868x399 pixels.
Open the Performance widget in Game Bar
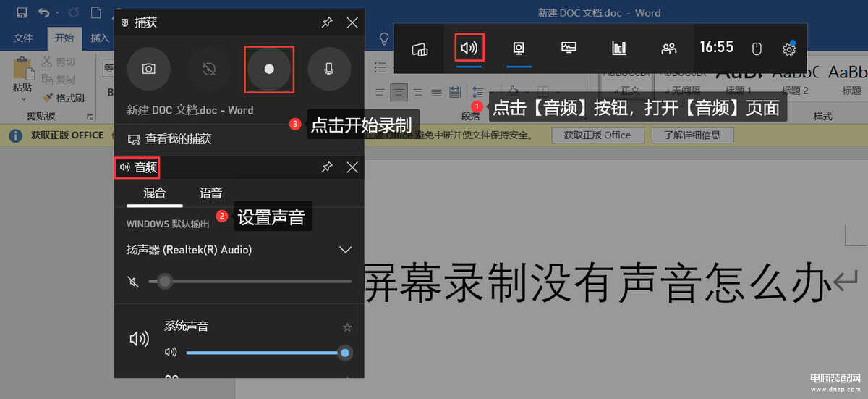click(569, 49)
